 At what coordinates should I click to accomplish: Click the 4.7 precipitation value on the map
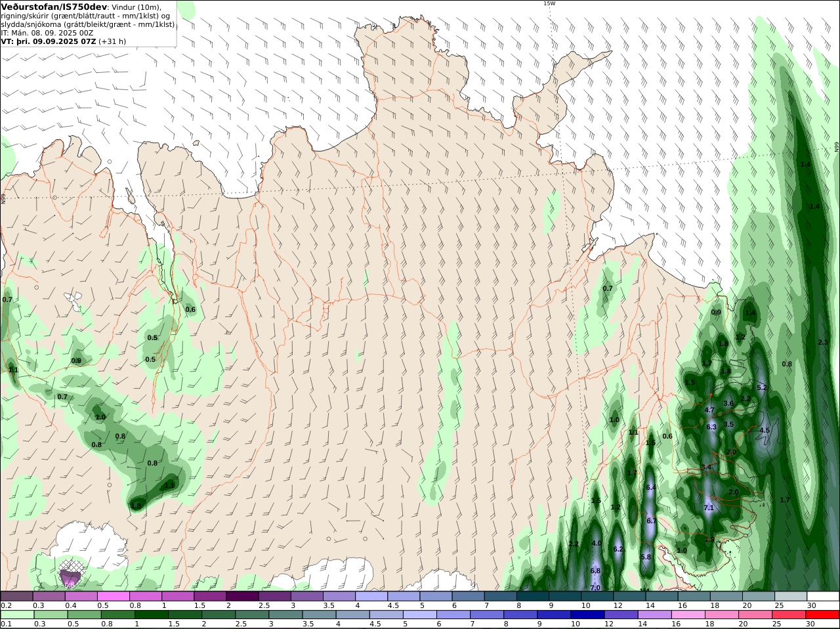pos(709,410)
